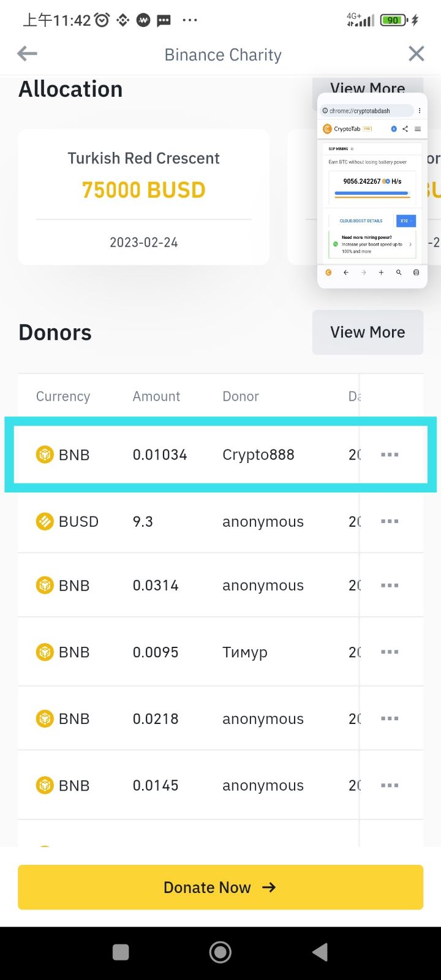Tap Android recent apps square button
Image resolution: width=441 pixels, height=980 pixels.
(x=121, y=952)
